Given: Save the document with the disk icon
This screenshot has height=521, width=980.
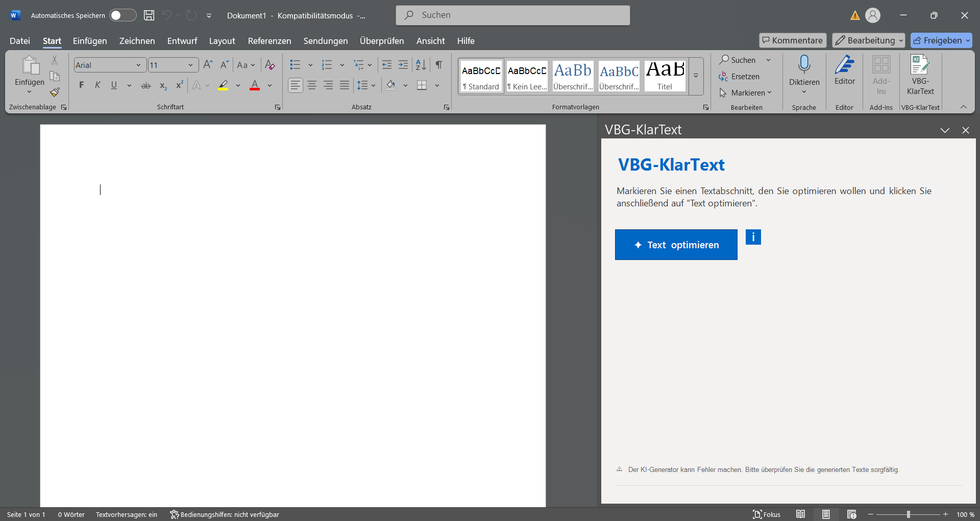Looking at the screenshot, I should click(149, 15).
